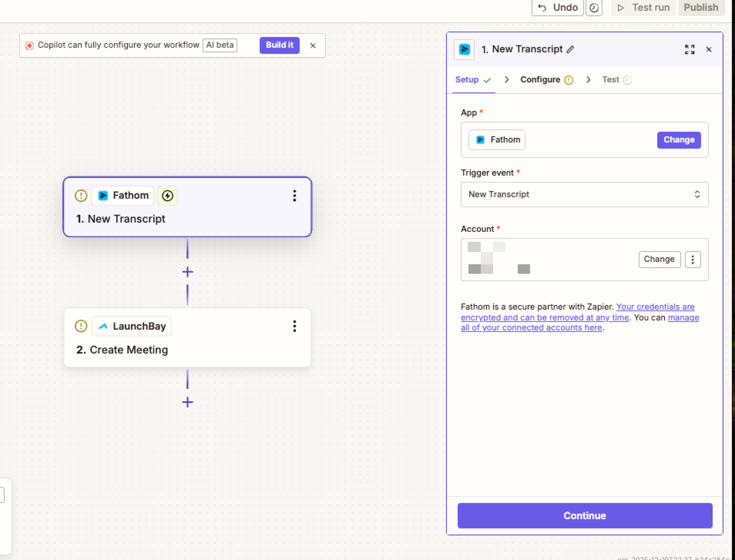
Task: Switch to the Configure tab
Action: pos(547,80)
